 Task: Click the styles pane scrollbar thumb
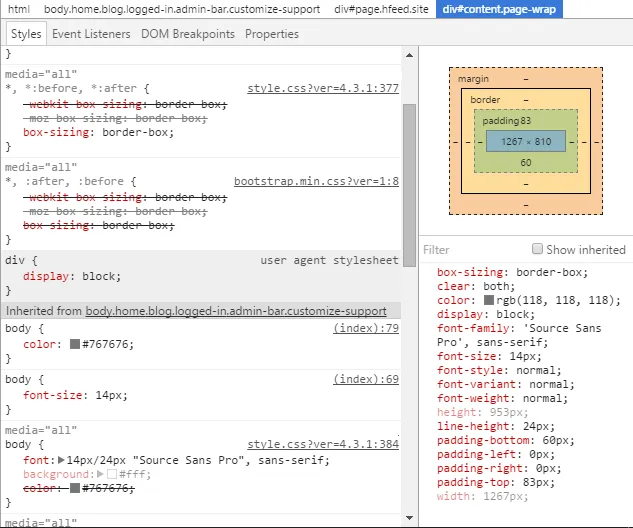tap(409, 185)
